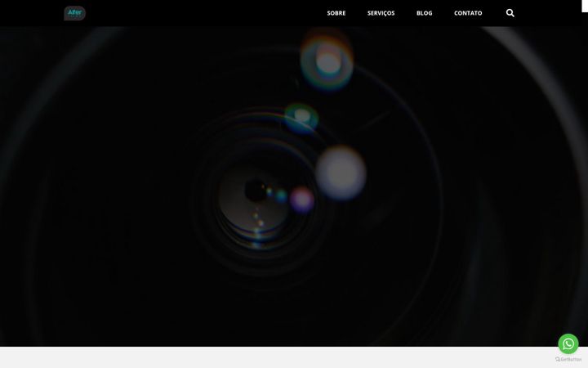
Task: Open the BLOG menu link
Action: click(424, 13)
